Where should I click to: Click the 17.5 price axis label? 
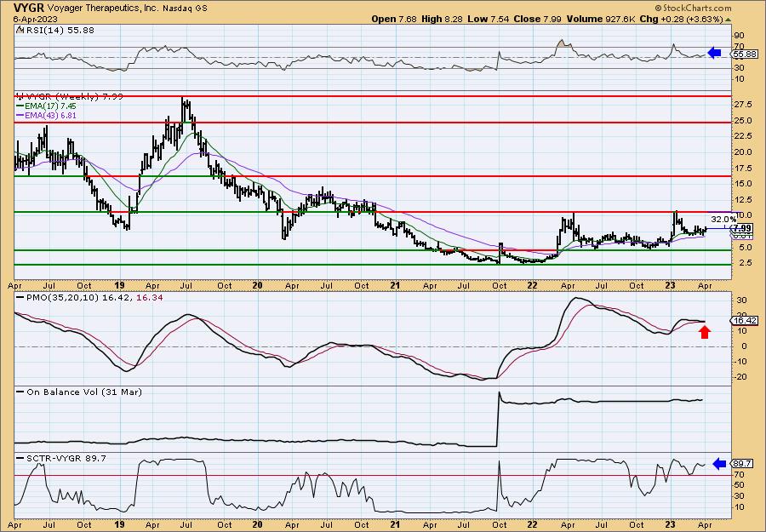(745, 168)
